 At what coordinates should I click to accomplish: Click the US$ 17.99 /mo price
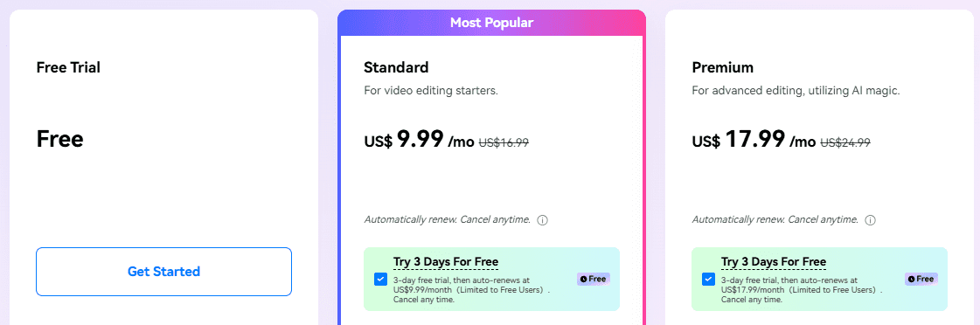point(754,140)
